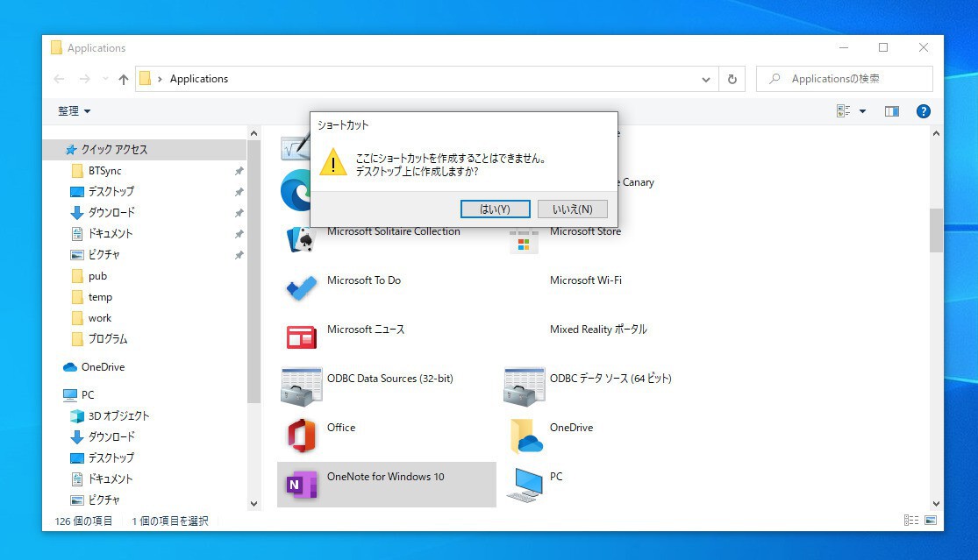The width and height of the screenshot is (978, 560).
Task: Click the view layout icon in toolbar
Action: (843, 111)
